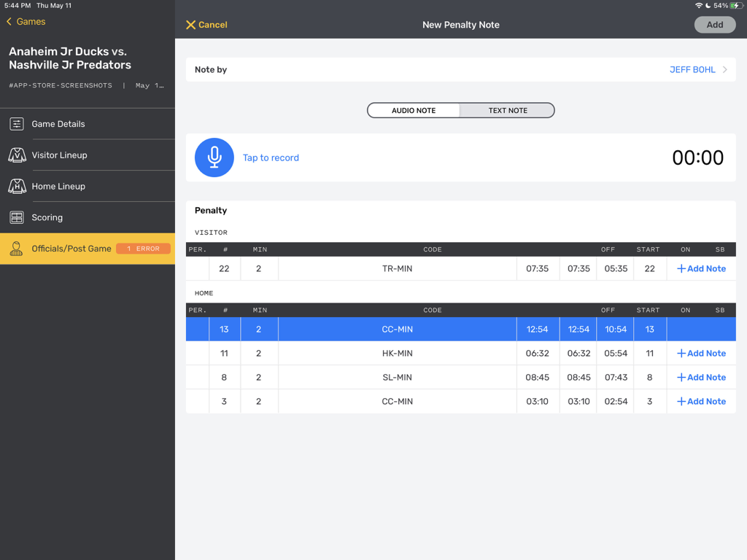Open Game Details from the sidebar icon
This screenshot has width=747, height=560.
(x=17, y=124)
